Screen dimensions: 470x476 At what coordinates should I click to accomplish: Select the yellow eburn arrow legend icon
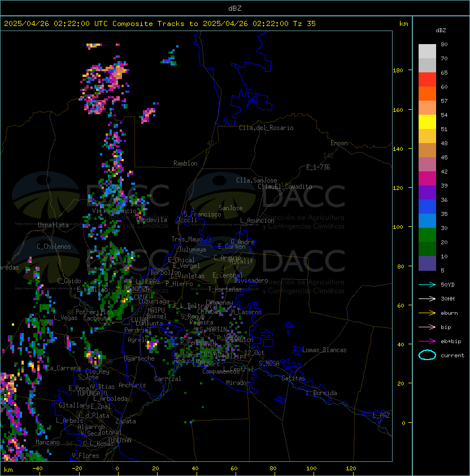click(427, 313)
